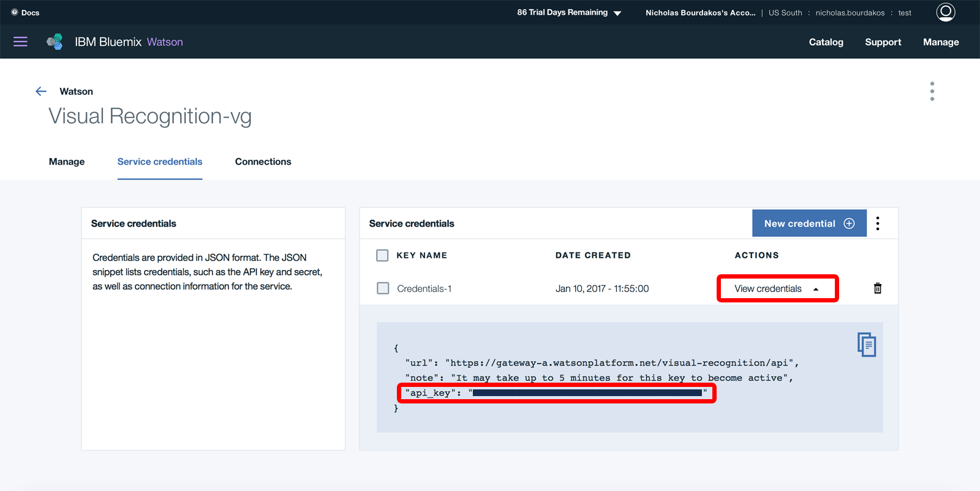The width and height of the screenshot is (980, 491).
Task: Click the Visual Recognition-vg service title
Action: click(x=150, y=116)
